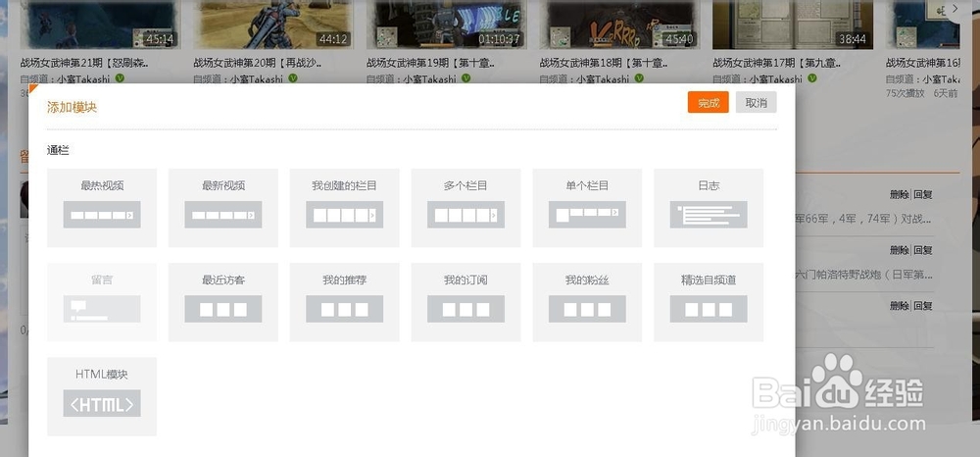Click the greyed 留言 module tile
This screenshot has width=980, height=457.
[x=102, y=302]
